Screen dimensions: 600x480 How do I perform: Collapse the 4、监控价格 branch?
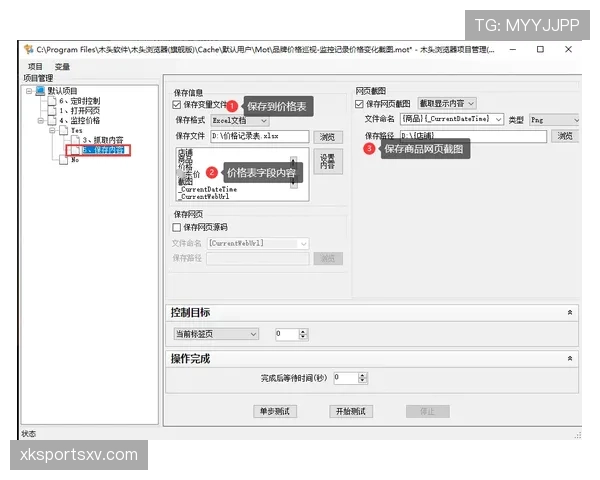(x=41, y=121)
